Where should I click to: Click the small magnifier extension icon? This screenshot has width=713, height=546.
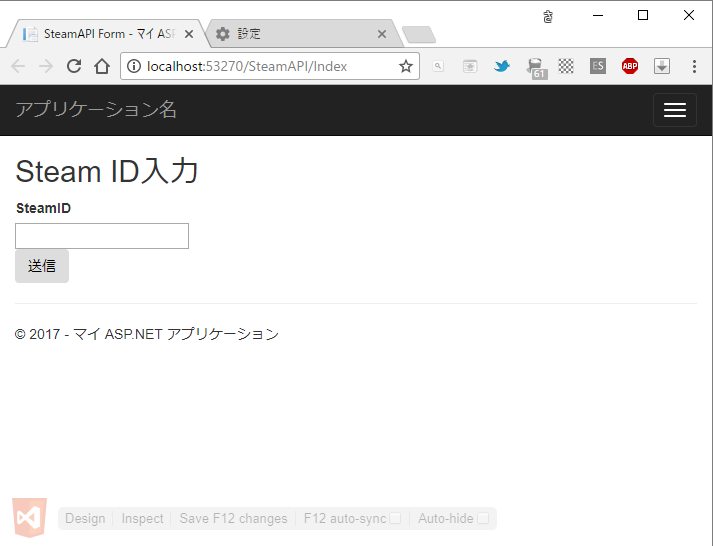pos(438,66)
